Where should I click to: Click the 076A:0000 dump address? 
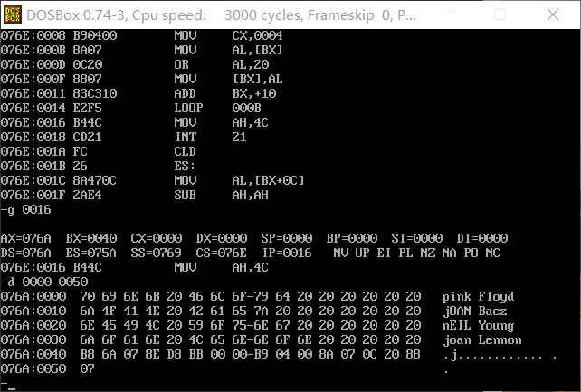coord(33,296)
